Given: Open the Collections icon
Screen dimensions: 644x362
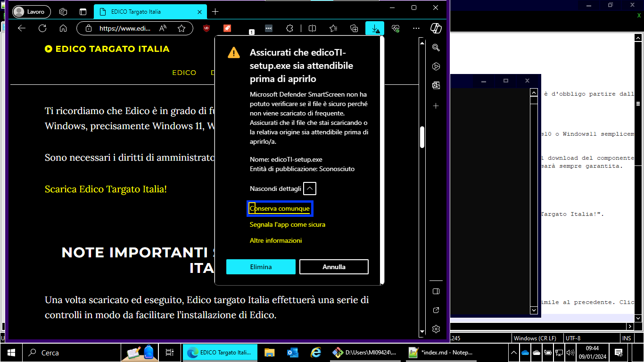Looking at the screenshot, I should pos(355,28).
